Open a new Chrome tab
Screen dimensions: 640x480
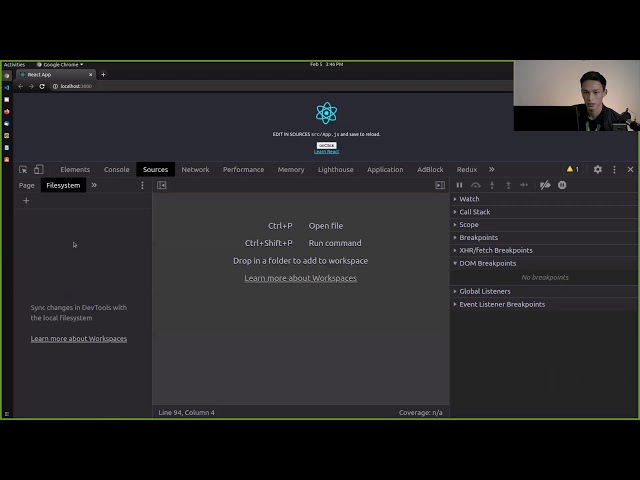[103, 75]
